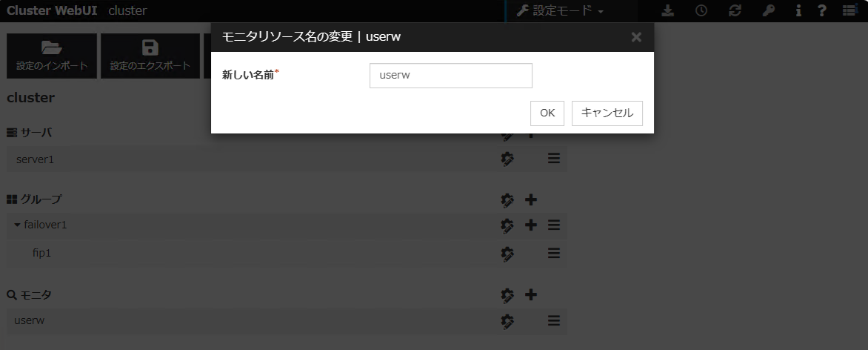Click the list icon at far right of top bar

coord(849,11)
